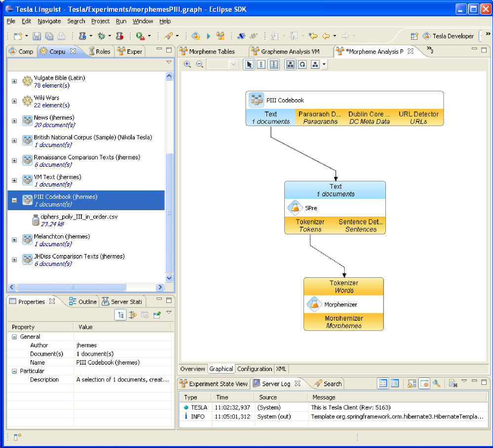Expand the Vulgate Bible (Latin) tree node
This screenshot has height=448, width=493.
[14, 81]
